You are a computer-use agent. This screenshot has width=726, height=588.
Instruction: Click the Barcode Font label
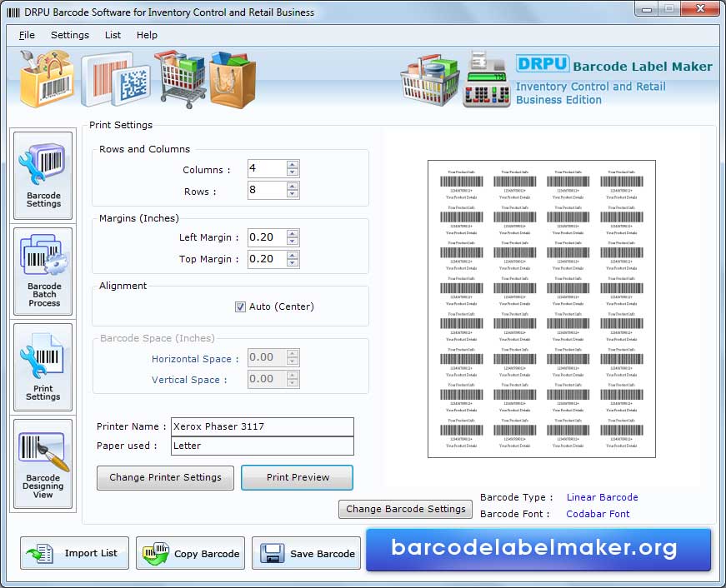[514, 514]
